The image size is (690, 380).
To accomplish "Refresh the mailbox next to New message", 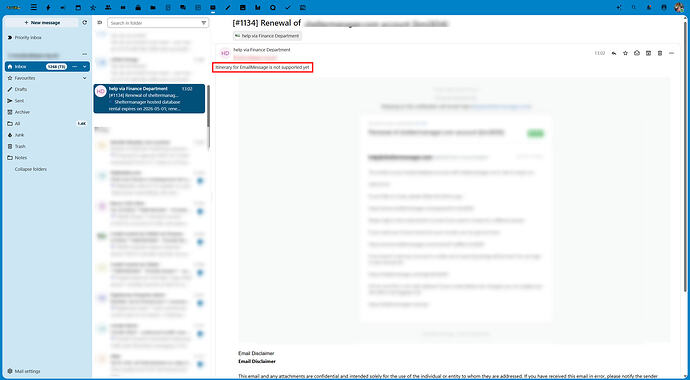I will click(84, 22).
